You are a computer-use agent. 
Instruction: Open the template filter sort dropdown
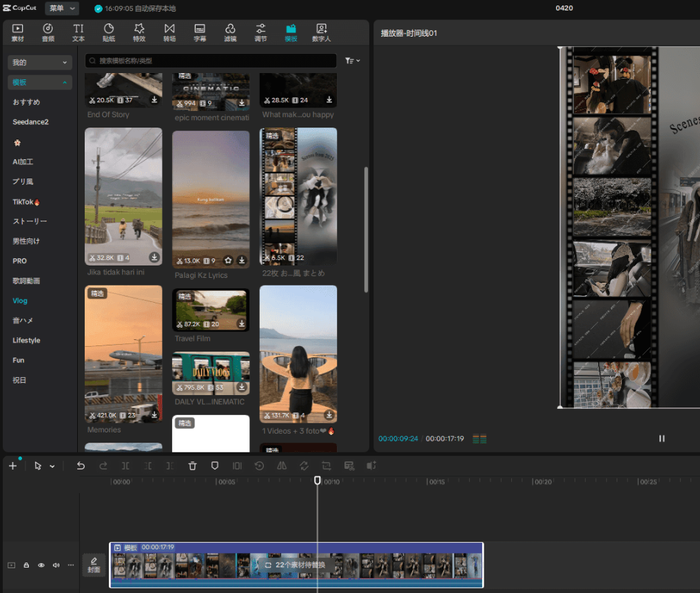click(x=352, y=61)
